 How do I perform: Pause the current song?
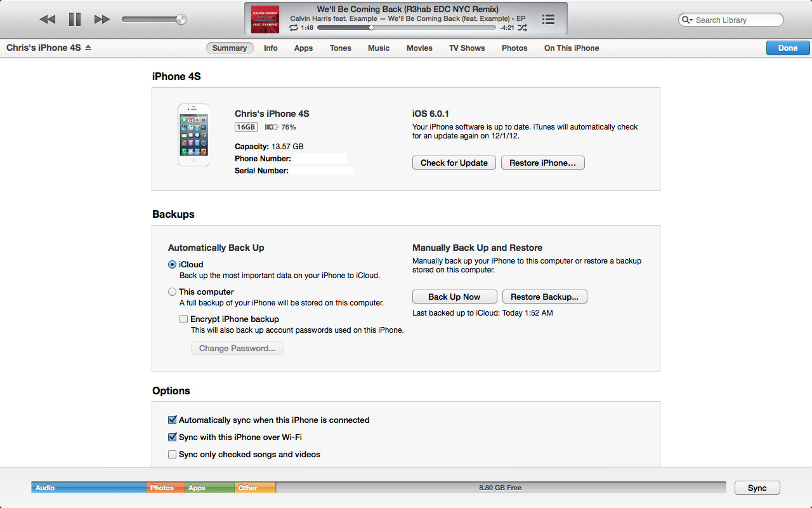(x=75, y=20)
